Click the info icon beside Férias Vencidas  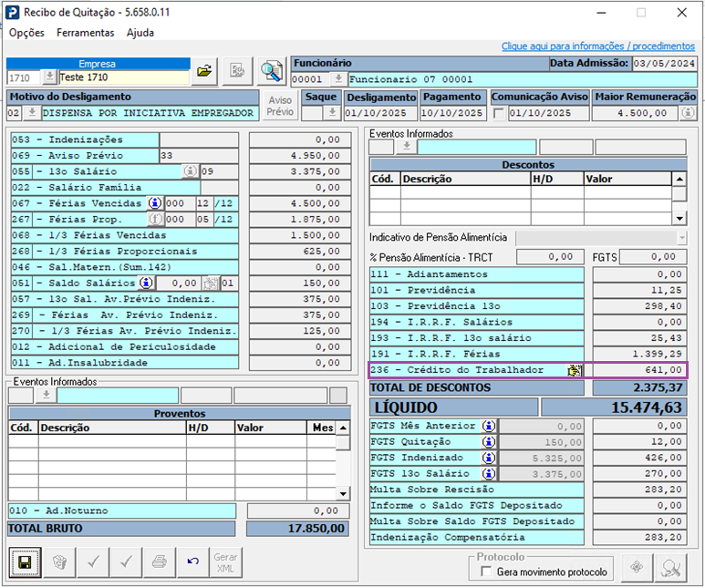coord(153,203)
